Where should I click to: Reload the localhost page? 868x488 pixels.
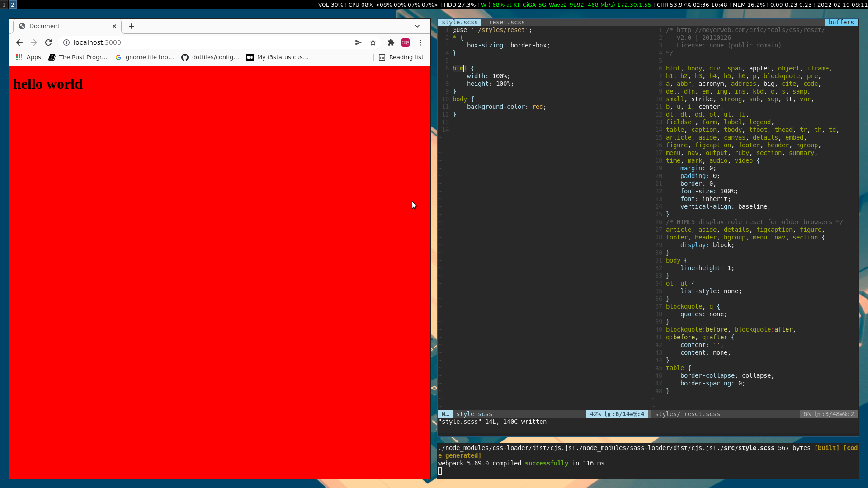pos(48,42)
